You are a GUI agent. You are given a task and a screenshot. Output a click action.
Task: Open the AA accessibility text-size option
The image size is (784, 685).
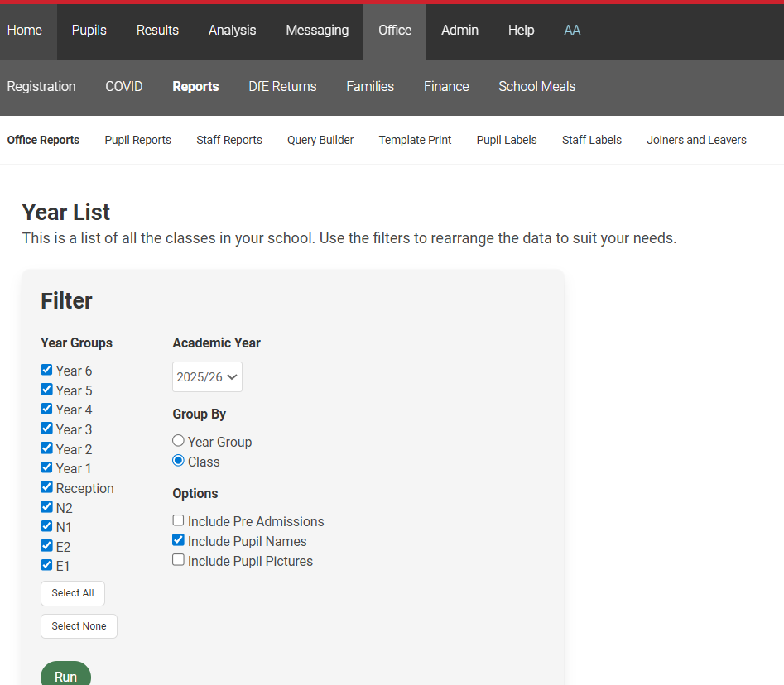pyautogui.click(x=572, y=31)
